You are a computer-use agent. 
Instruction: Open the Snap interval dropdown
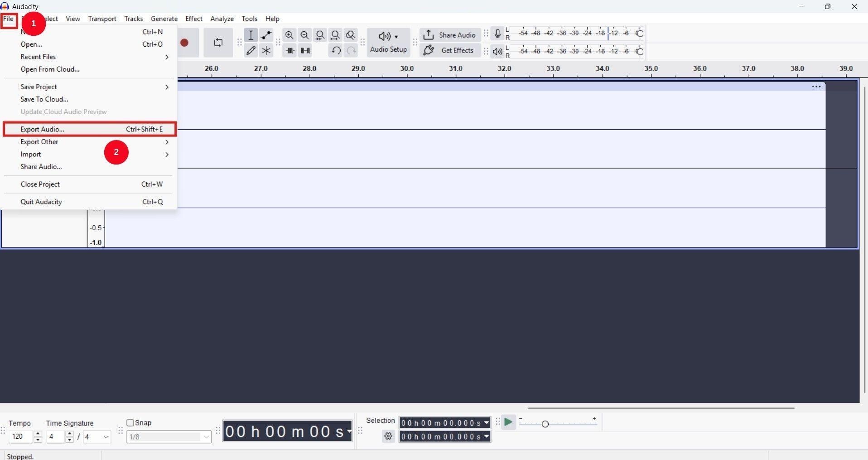(x=206, y=437)
